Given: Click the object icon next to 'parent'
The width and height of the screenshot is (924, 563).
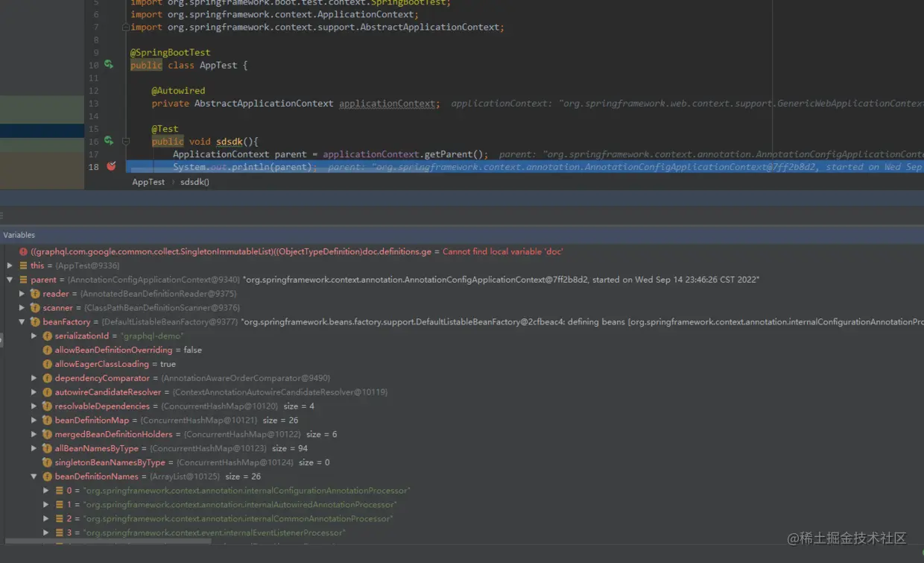Looking at the screenshot, I should [x=23, y=280].
